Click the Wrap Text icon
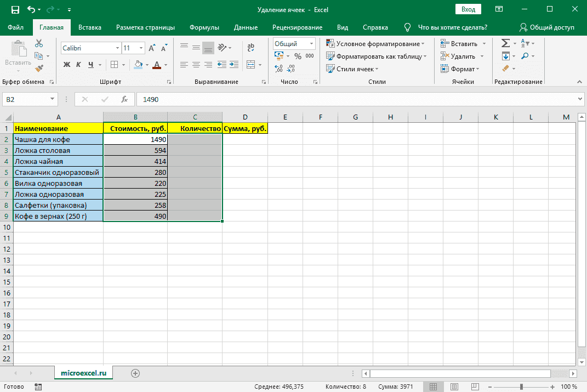Viewport: 587px width, 392px height. tap(251, 48)
